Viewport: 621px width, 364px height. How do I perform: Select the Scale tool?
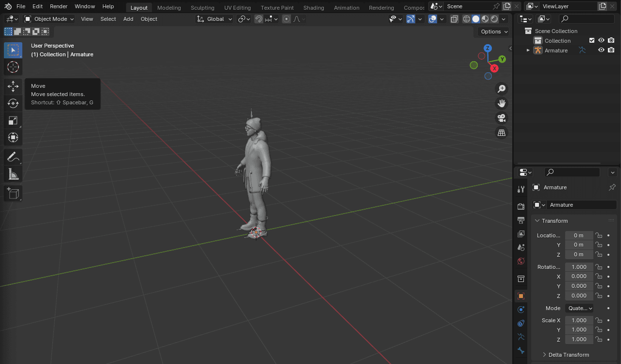tap(13, 120)
